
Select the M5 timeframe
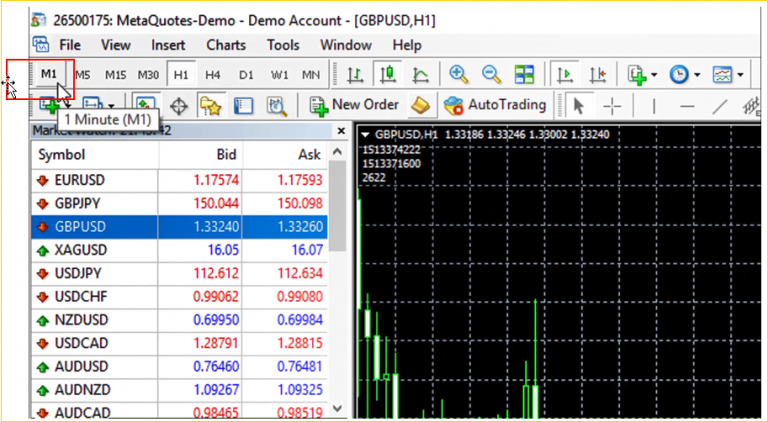(x=83, y=75)
